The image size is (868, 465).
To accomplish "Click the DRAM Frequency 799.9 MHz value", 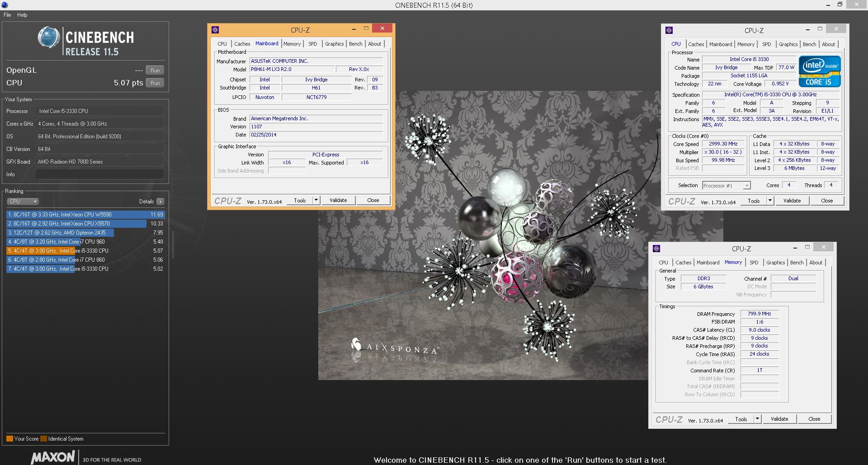I will click(759, 314).
